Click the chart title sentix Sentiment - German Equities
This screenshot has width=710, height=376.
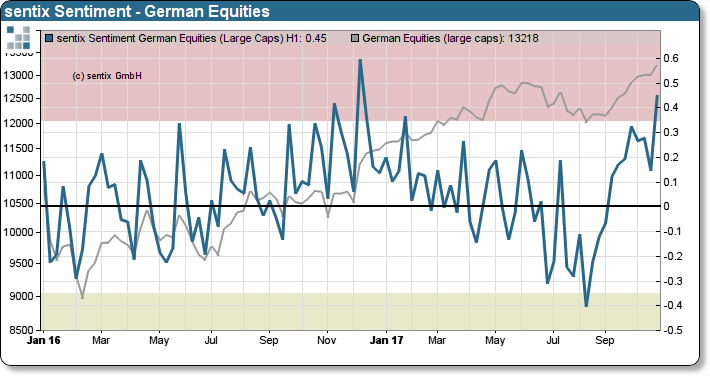[x=137, y=11]
